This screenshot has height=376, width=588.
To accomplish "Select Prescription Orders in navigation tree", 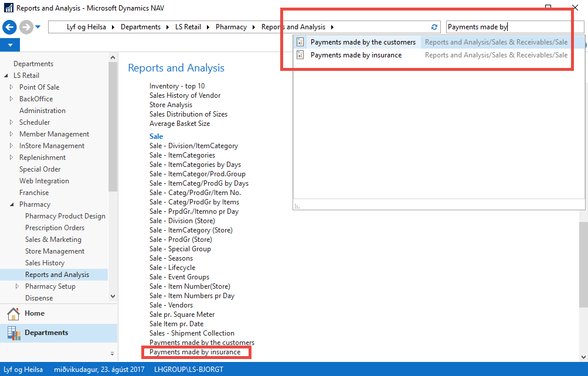I will pos(55,228).
